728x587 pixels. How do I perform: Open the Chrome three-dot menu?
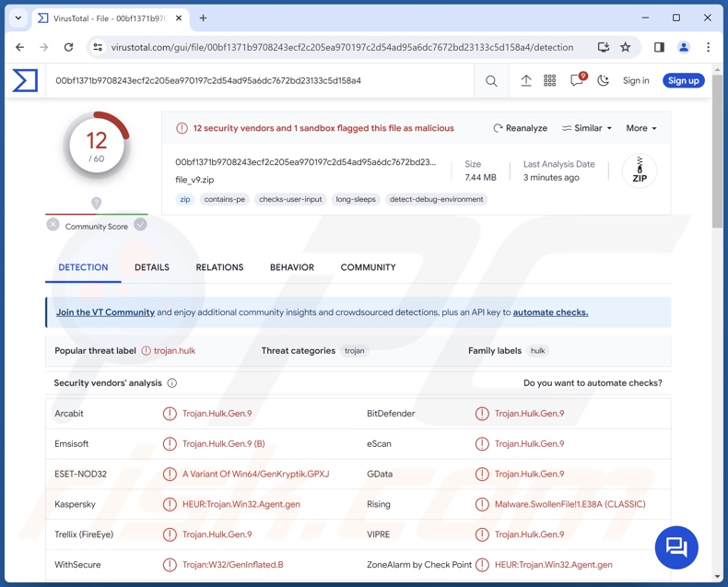pyautogui.click(x=708, y=47)
